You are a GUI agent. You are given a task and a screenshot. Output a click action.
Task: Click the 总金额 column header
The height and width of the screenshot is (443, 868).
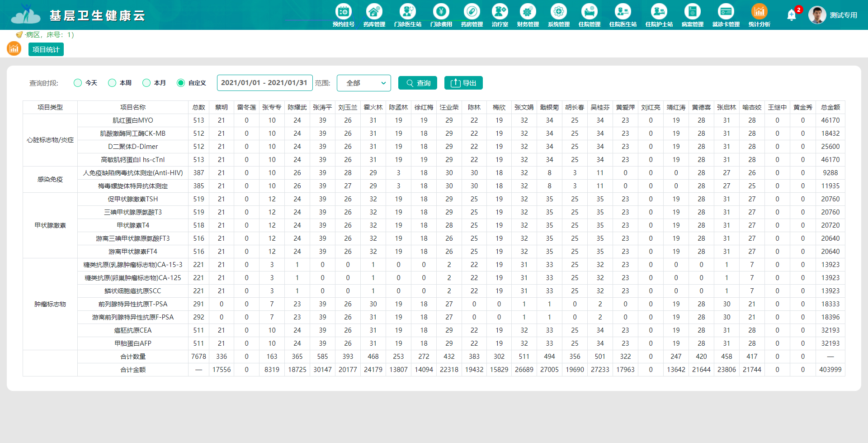tap(830, 107)
